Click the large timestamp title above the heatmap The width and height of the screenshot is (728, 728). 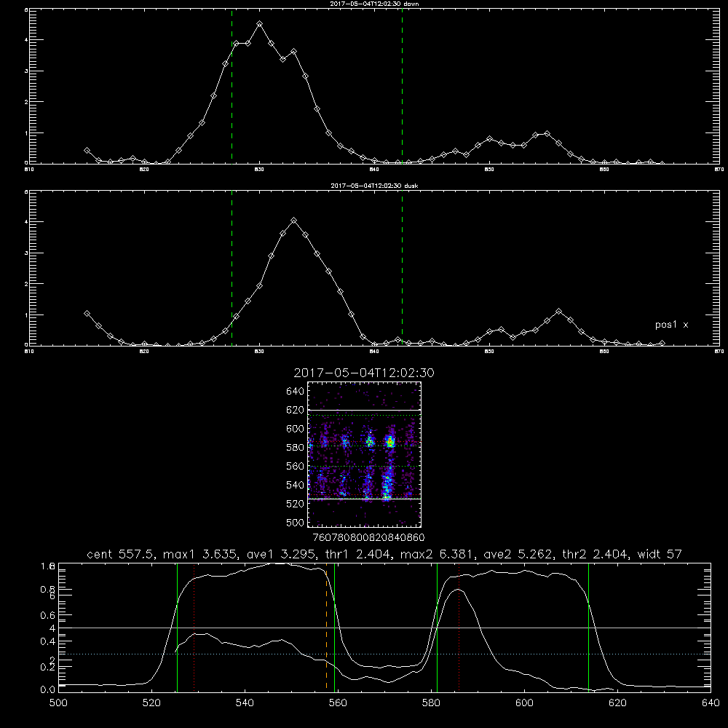coord(364,373)
